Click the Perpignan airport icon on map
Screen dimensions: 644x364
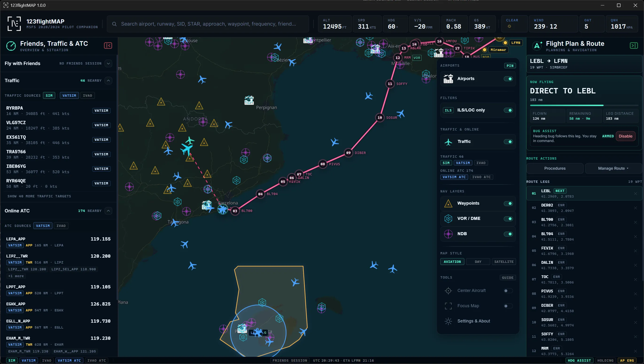coord(249,100)
